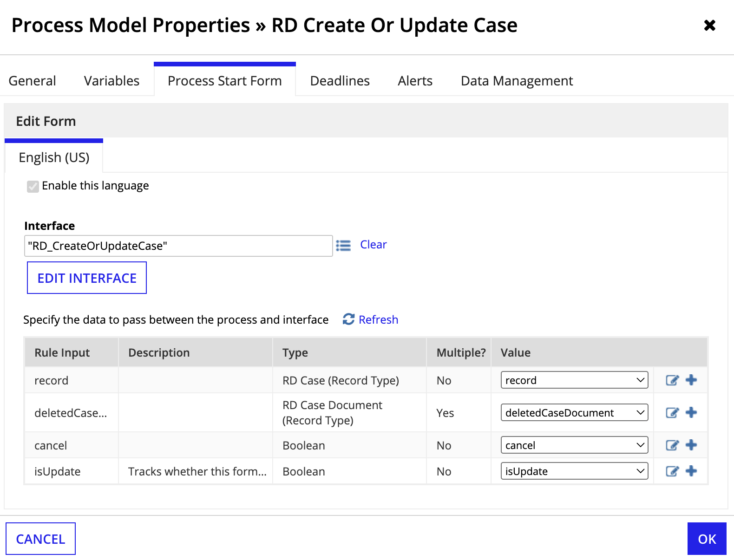This screenshot has height=560, width=734.
Task: Toggle Enable this language checkbox
Action: point(33,186)
